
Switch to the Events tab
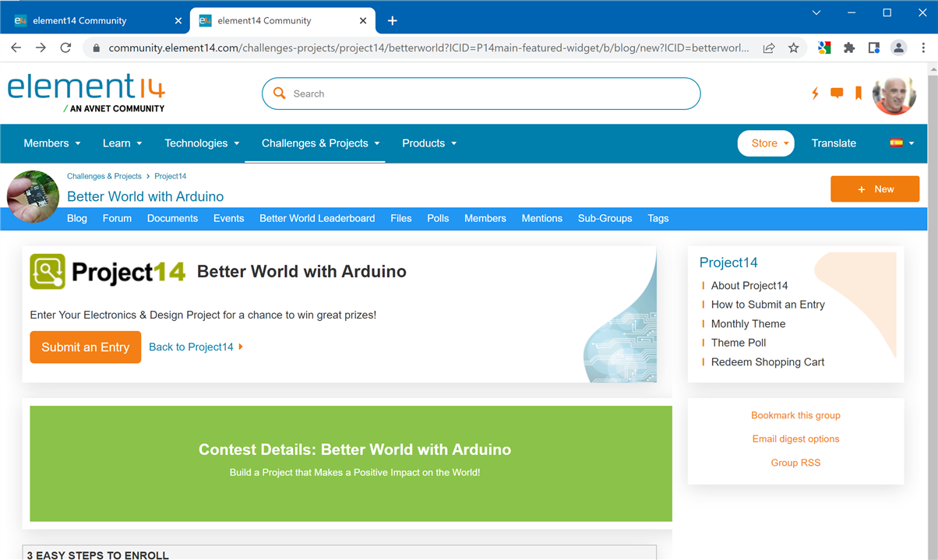229,218
